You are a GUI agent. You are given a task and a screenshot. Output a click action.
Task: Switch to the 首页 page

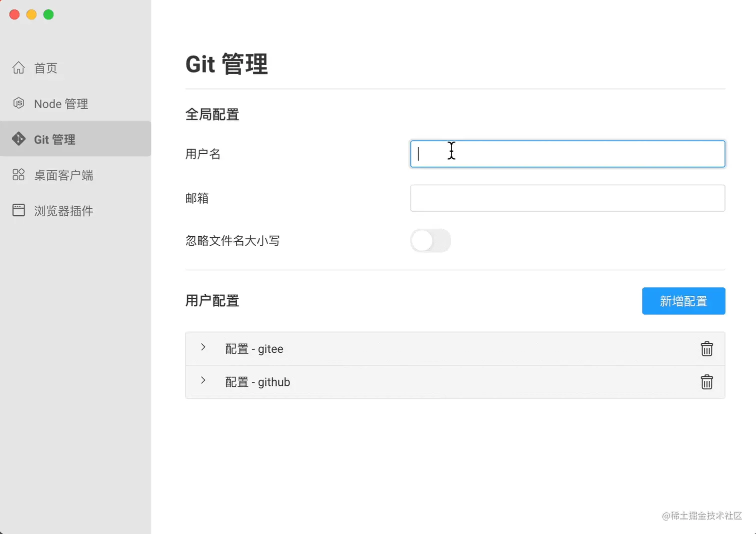click(45, 68)
